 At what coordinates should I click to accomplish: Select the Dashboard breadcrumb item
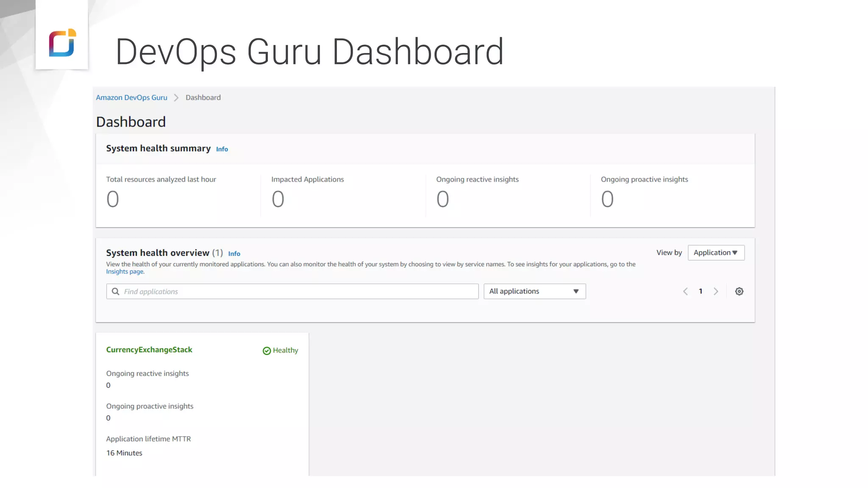pos(203,97)
